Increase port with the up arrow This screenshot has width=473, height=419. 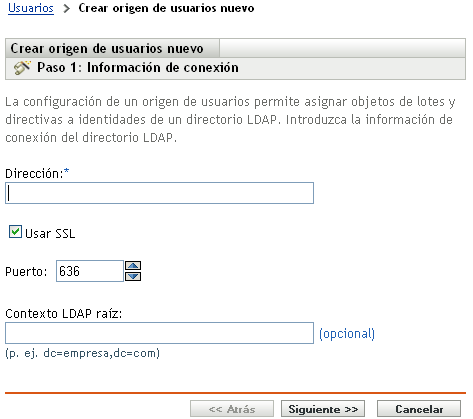click(x=133, y=266)
